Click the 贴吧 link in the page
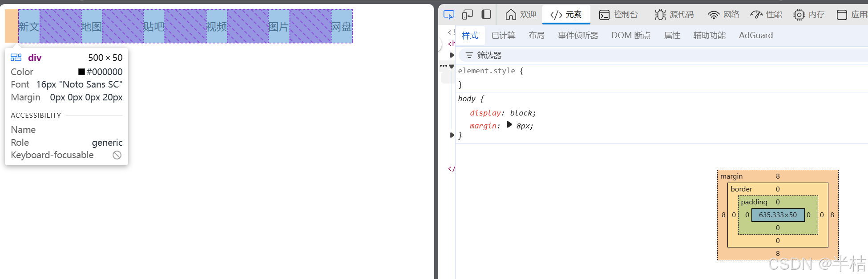 pos(154,27)
